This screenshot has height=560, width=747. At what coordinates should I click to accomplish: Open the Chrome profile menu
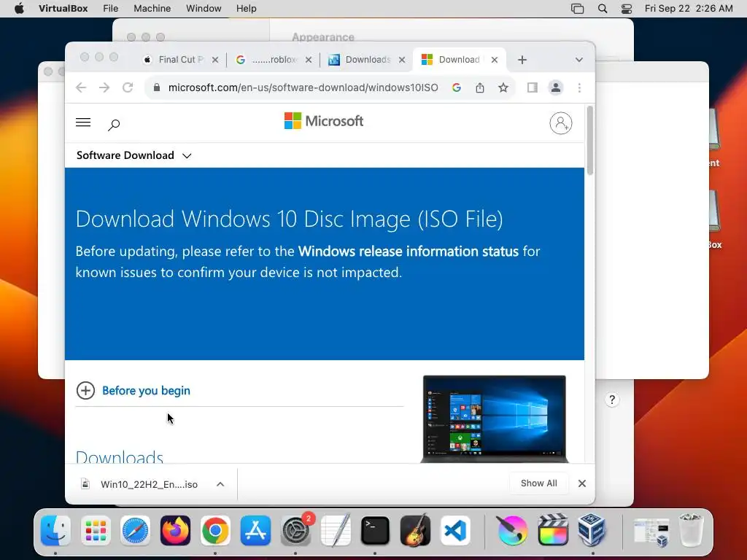tap(555, 87)
